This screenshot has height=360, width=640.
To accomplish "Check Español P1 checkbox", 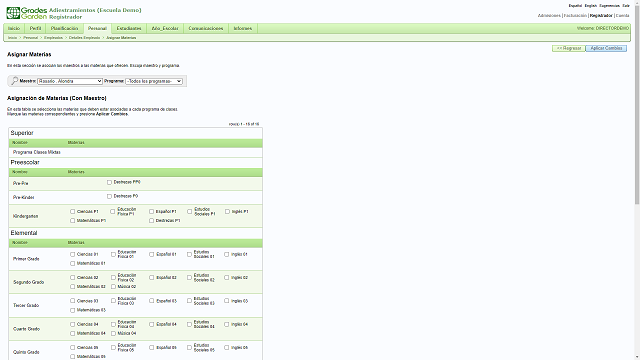I will coord(151,211).
